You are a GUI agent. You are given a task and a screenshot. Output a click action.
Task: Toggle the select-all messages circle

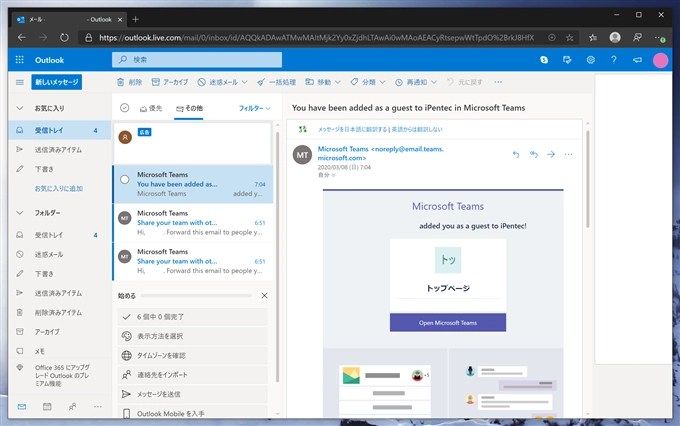click(x=124, y=108)
